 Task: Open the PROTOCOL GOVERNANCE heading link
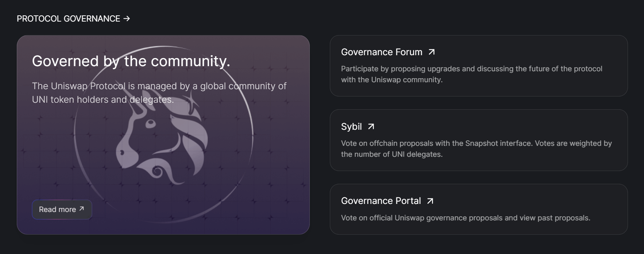73,19
